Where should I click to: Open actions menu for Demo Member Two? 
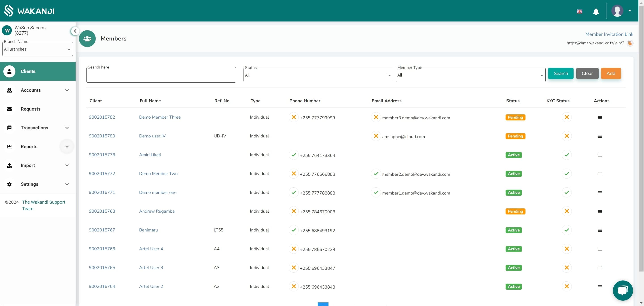tap(600, 174)
